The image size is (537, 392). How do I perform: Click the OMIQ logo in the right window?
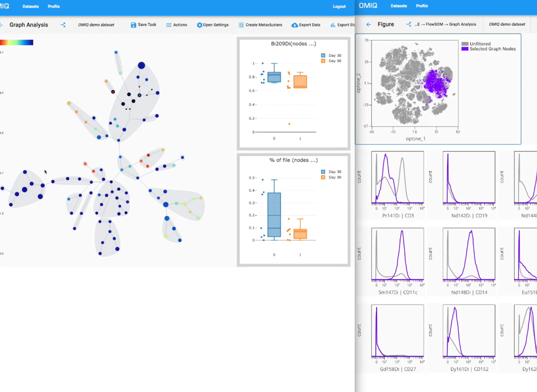point(368,6)
